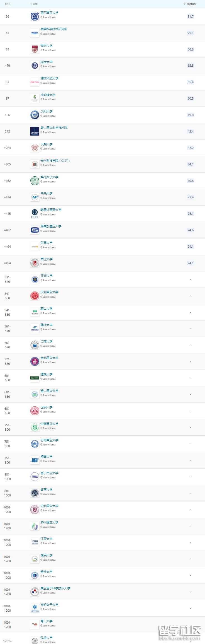Viewport: 205px width, 644px height.
Task: Click the sort arrow beside 大学 header
Action: pos(30,4)
